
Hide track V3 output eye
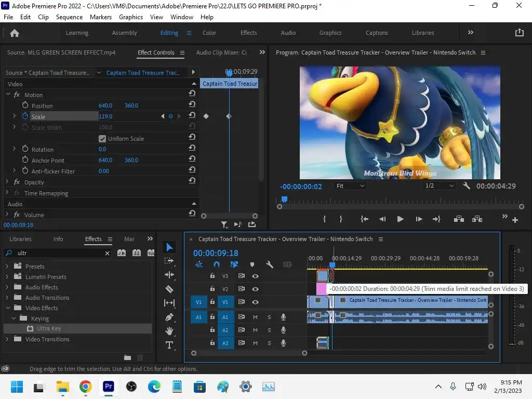[x=256, y=276]
